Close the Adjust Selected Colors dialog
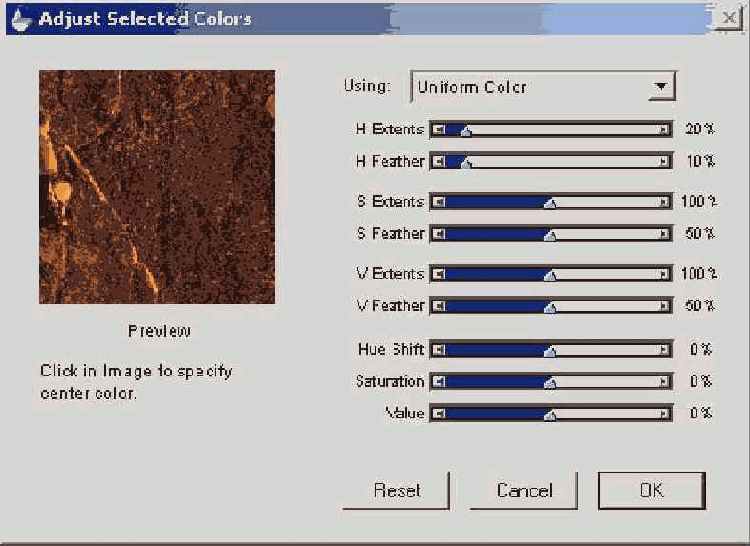Screen dimensions: 750x546 [728, 18]
